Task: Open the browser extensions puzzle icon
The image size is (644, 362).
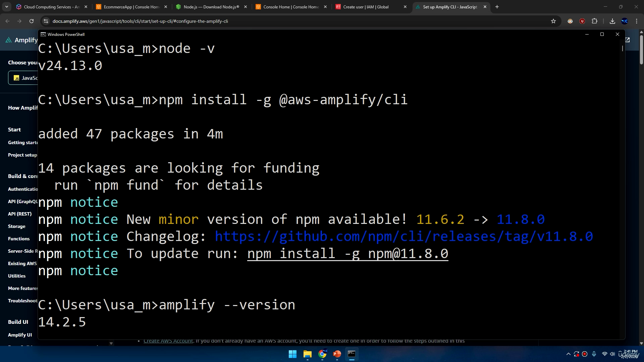Action: [594, 21]
